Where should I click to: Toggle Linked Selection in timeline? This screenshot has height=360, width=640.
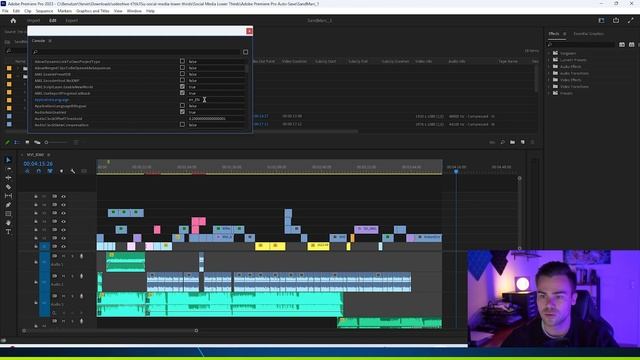click(x=50, y=171)
